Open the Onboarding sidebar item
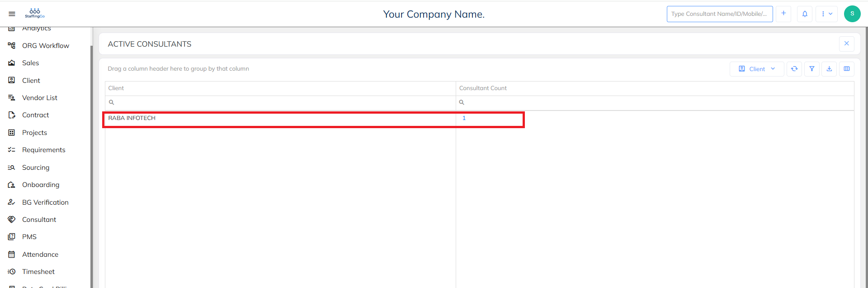The image size is (868, 288). coord(41,185)
